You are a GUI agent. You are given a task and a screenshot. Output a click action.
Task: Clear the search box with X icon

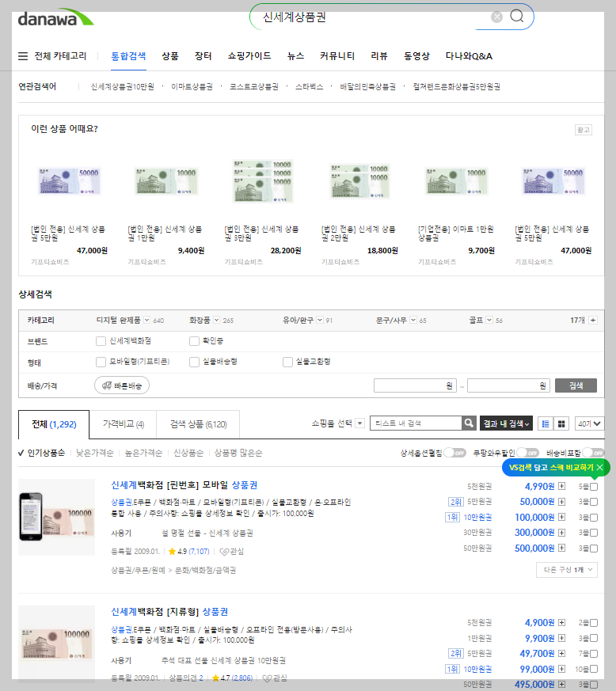pyautogui.click(x=496, y=17)
